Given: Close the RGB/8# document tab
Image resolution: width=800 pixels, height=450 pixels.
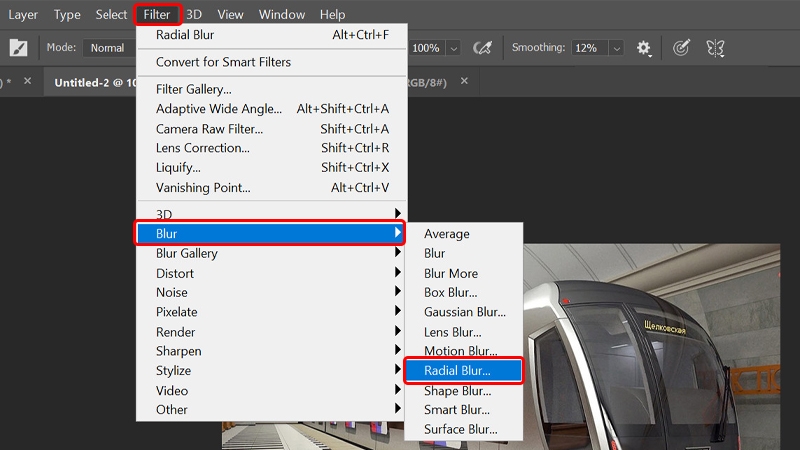Looking at the screenshot, I should coord(464,81).
